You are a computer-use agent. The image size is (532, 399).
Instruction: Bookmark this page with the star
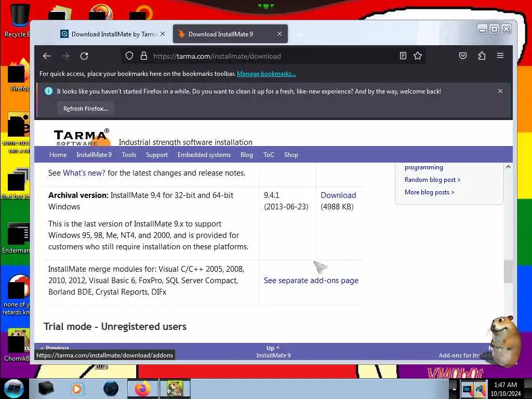click(418, 56)
